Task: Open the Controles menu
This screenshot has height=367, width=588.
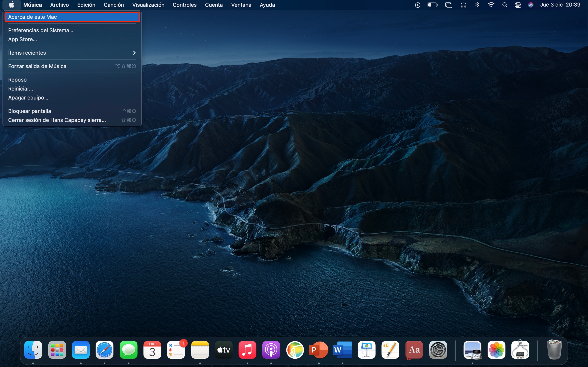Action: 184,5
